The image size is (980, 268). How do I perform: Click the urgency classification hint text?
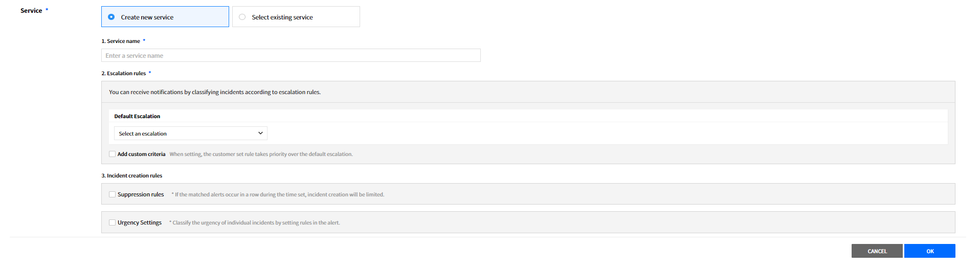tap(256, 222)
